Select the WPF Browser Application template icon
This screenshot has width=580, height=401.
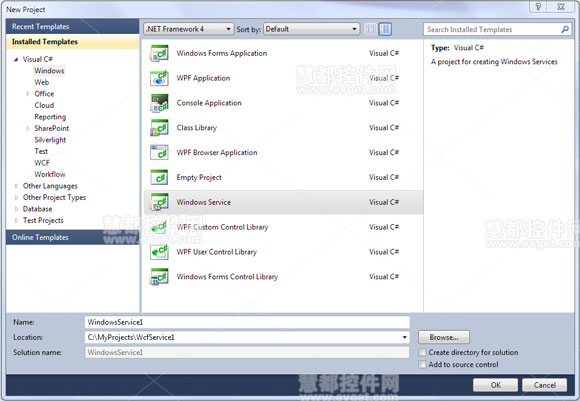159,152
